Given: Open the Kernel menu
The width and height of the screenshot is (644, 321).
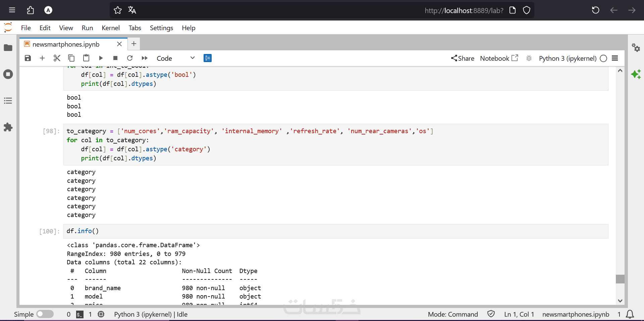Looking at the screenshot, I should coord(111,28).
